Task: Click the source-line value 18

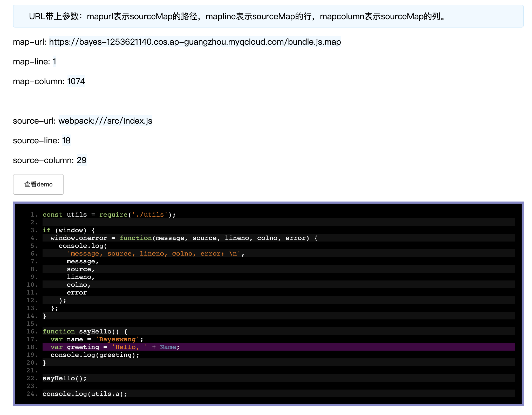Action: pyautogui.click(x=66, y=140)
